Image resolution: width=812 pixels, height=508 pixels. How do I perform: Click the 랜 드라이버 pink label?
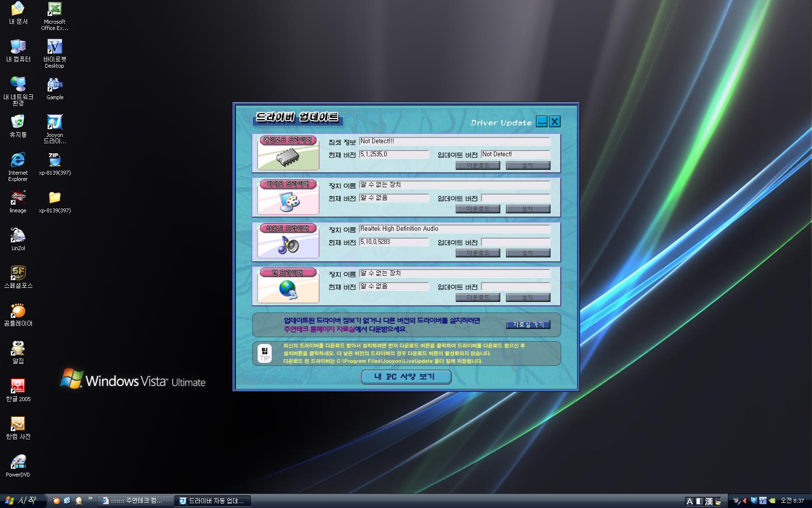(x=288, y=273)
